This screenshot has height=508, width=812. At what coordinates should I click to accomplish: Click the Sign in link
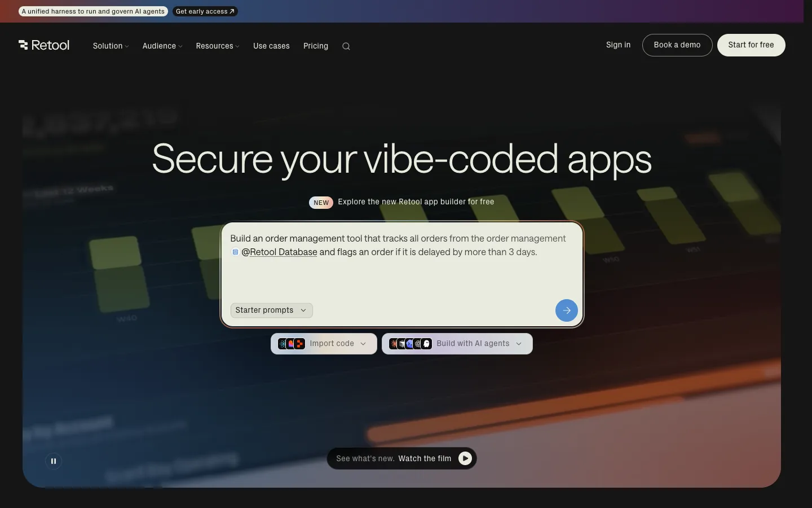pyautogui.click(x=619, y=45)
